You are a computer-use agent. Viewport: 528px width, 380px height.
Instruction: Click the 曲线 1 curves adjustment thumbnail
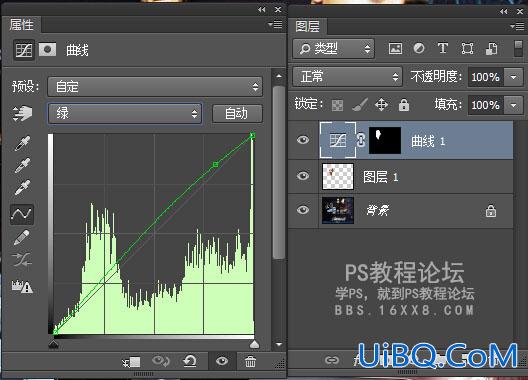coord(337,140)
